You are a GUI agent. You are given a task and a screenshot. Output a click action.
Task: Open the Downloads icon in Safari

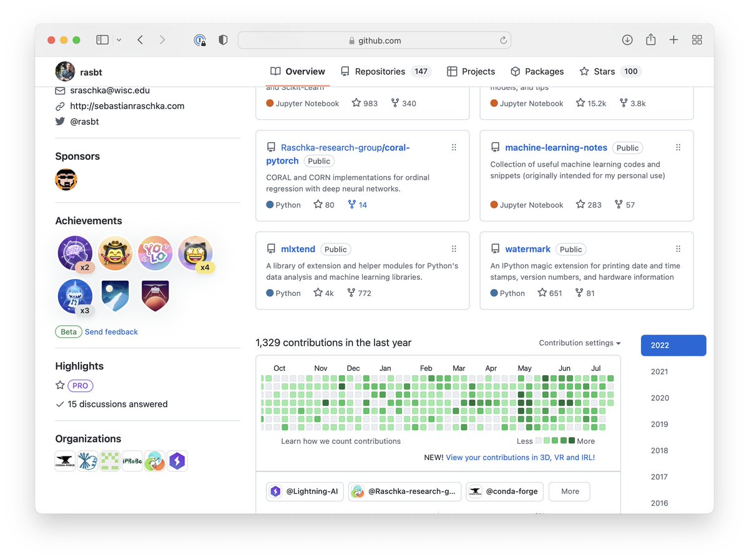tap(627, 40)
